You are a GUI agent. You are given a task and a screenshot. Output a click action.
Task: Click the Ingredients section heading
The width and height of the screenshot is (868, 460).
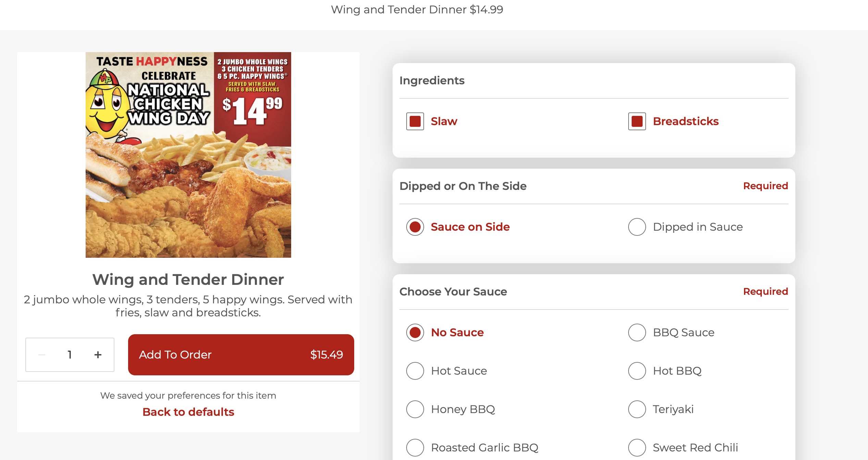(432, 81)
